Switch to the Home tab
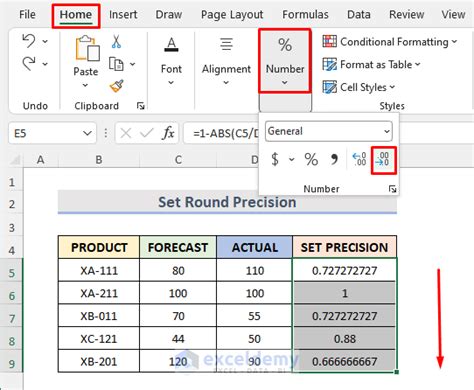The height and width of the screenshot is (390, 474). coord(76,15)
